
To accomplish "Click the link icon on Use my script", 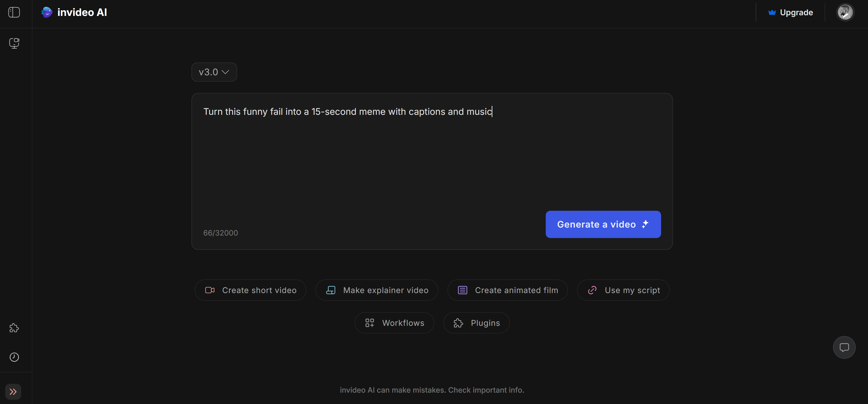I will pyautogui.click(x=592, y=290).
